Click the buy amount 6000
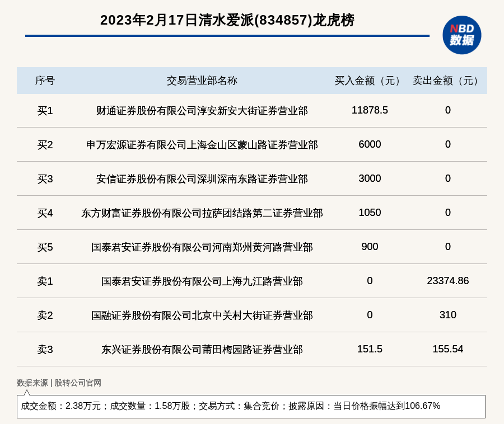Screen dimensions: 504x424 (370, 144)
